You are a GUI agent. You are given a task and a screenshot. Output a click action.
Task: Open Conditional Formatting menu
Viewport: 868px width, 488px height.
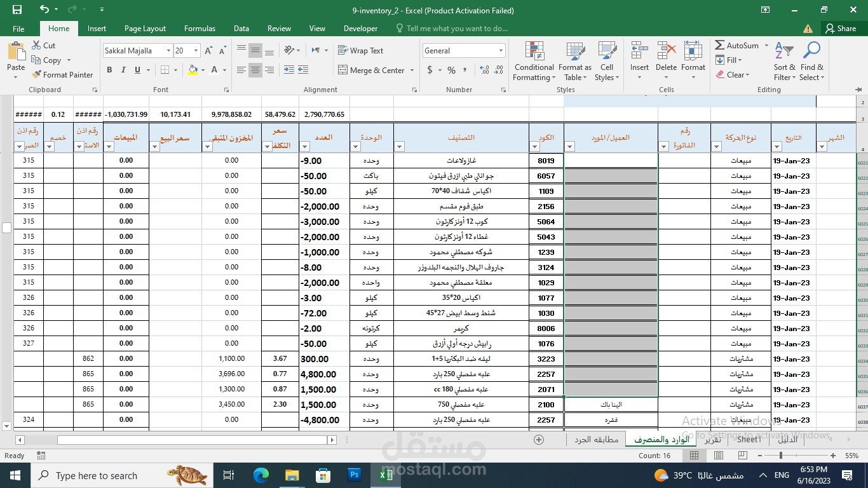click(534, 61)
